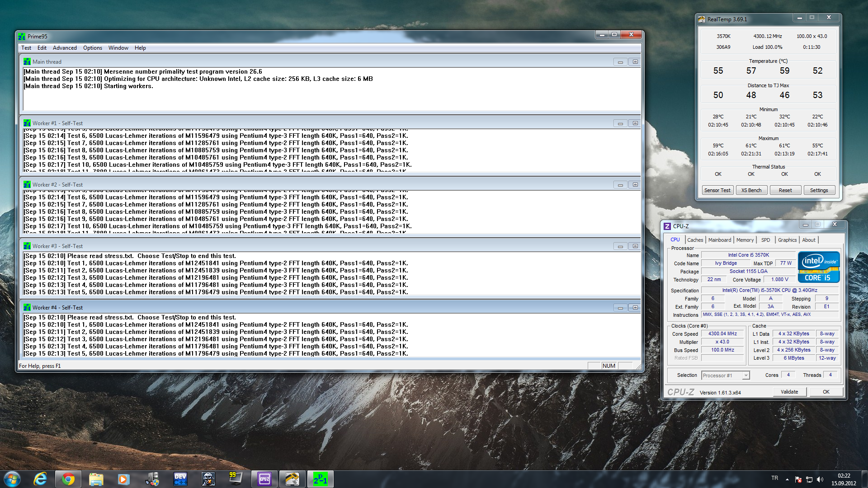
Task: Switch to the Memory tab in CPU-Z
Action: tap(745, 240)
